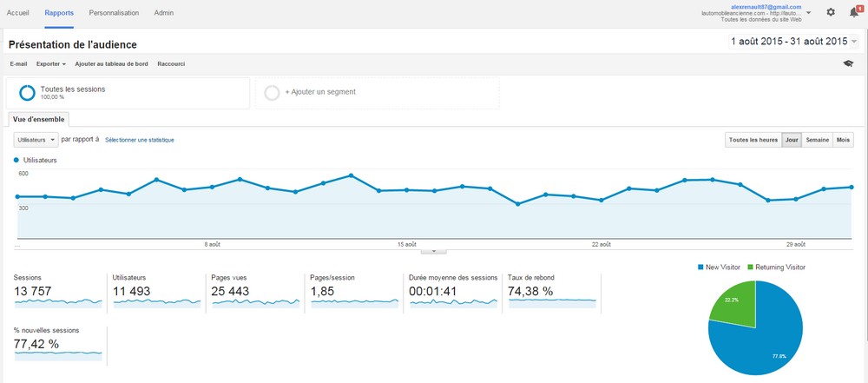Switch chart to Toutes les heures
The height and width of the screenshot is (383, 868).
753,140
